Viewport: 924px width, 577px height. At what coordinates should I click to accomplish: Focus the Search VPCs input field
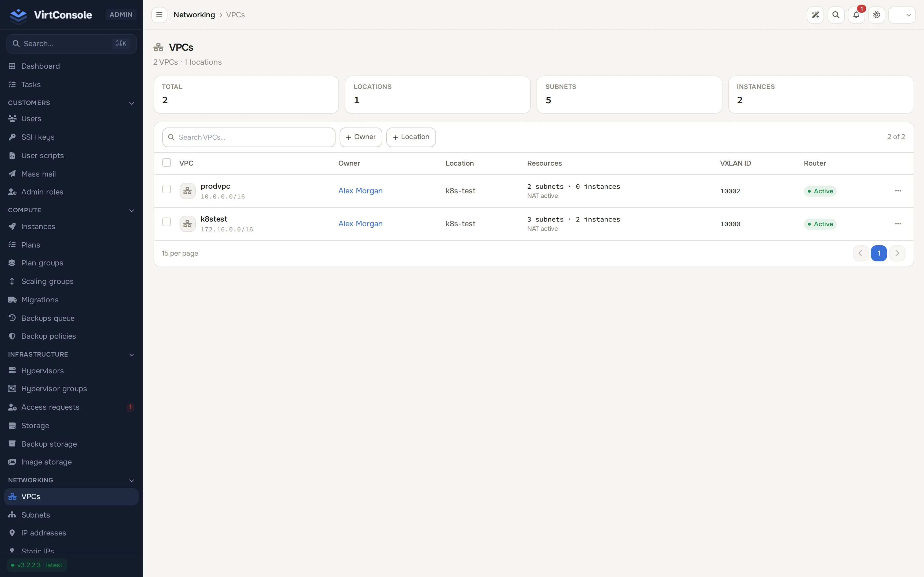tap(249, 137)
